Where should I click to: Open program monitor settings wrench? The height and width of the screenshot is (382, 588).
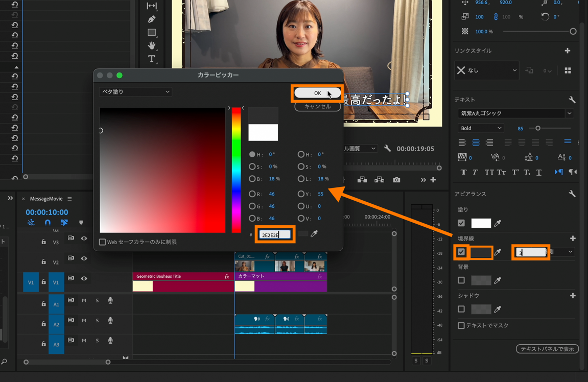click(387, 149)
